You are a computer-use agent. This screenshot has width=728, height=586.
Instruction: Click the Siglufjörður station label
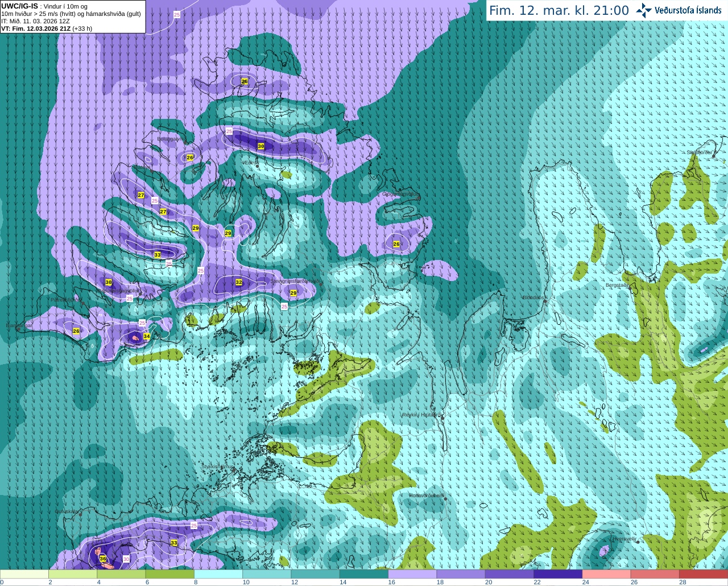700,152
